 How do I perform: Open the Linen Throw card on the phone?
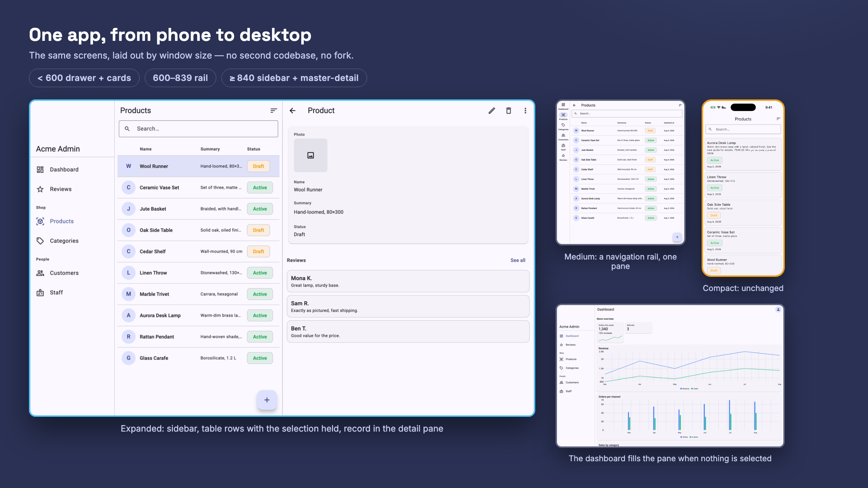pyautogui.click(x=743, y=185)
